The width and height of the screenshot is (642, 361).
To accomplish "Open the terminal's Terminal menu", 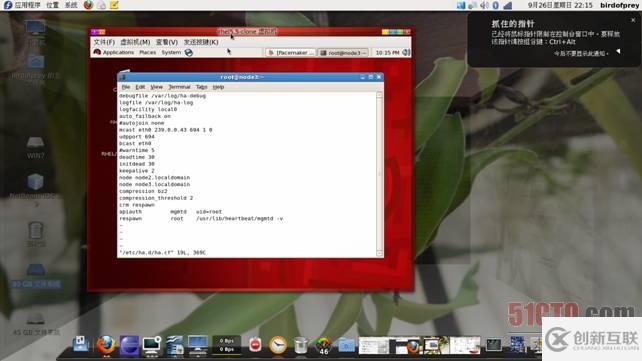I will [x=179, y=87].
